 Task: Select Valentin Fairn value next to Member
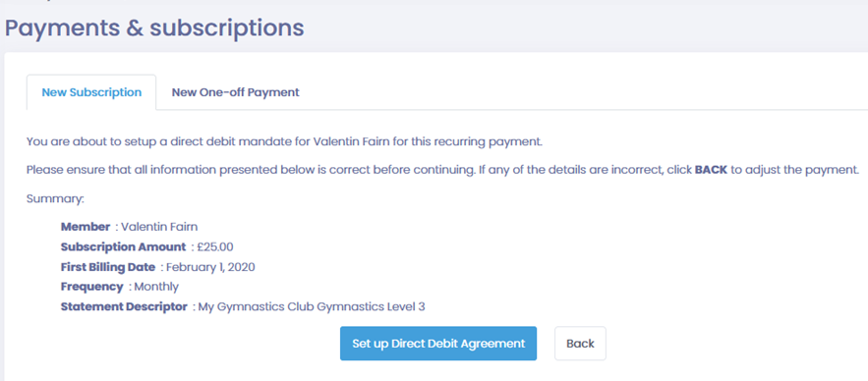tap(159, 227)
